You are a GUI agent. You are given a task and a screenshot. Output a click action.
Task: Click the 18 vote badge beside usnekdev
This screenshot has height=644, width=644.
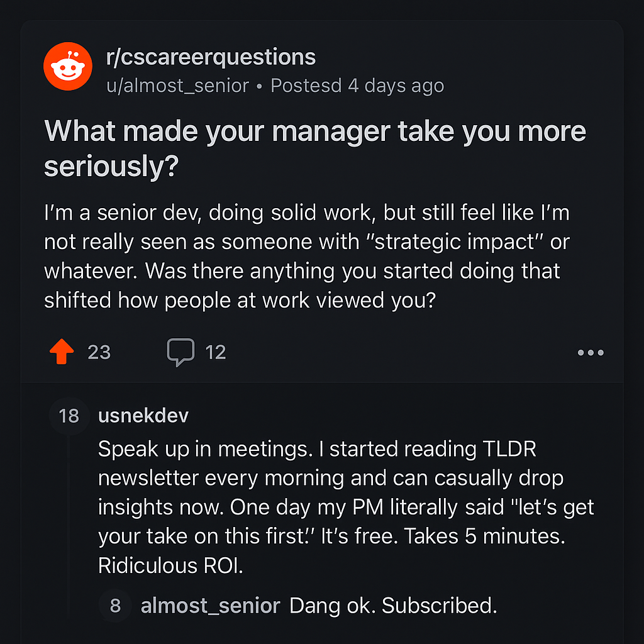(69, 416)
